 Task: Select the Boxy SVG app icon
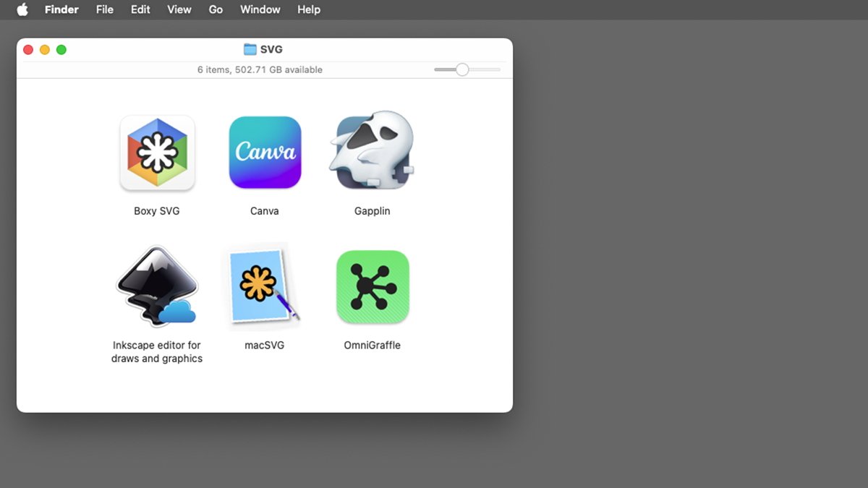[x=157, y=153]
